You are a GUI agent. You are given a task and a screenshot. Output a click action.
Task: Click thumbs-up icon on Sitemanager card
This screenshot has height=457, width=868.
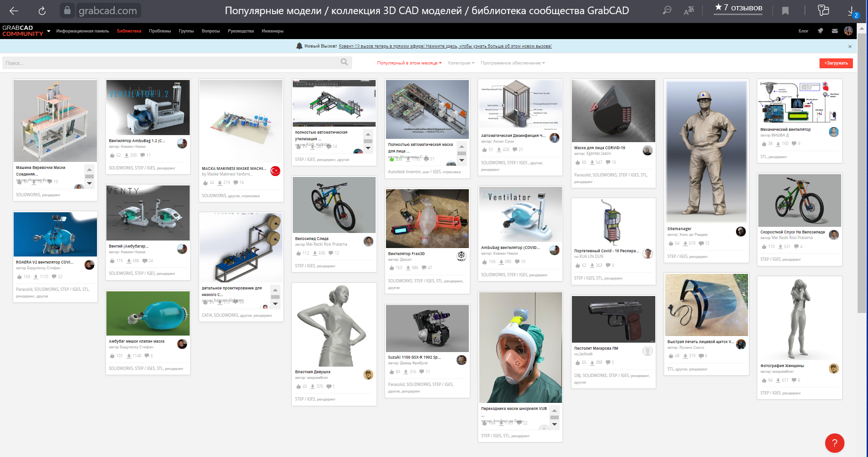[x=671, y=243]
